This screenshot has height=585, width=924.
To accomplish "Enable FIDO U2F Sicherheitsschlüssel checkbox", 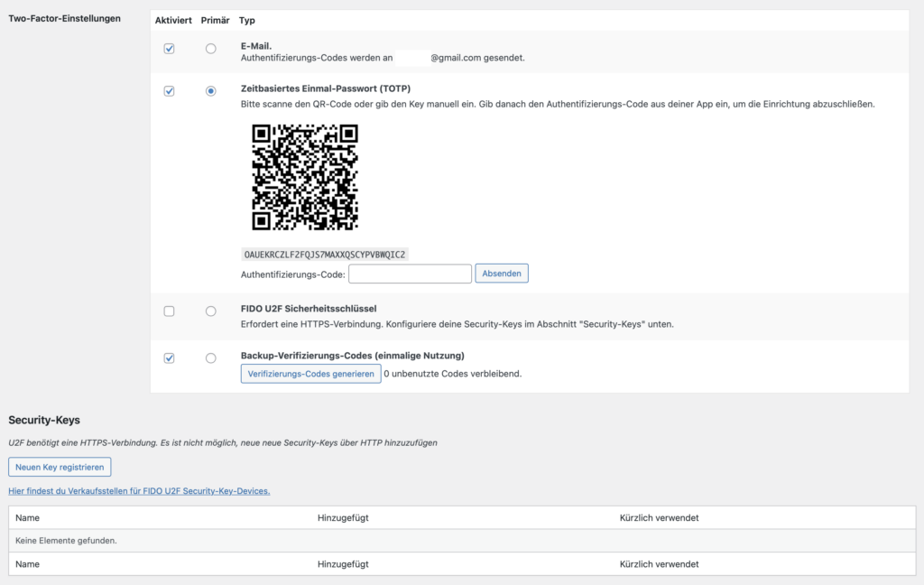I will pos(169,311).
